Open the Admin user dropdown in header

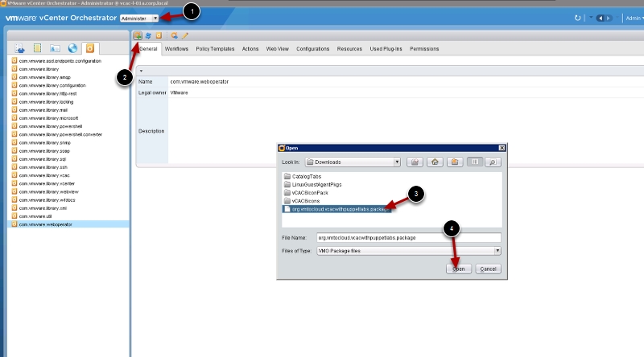point(635,18)
